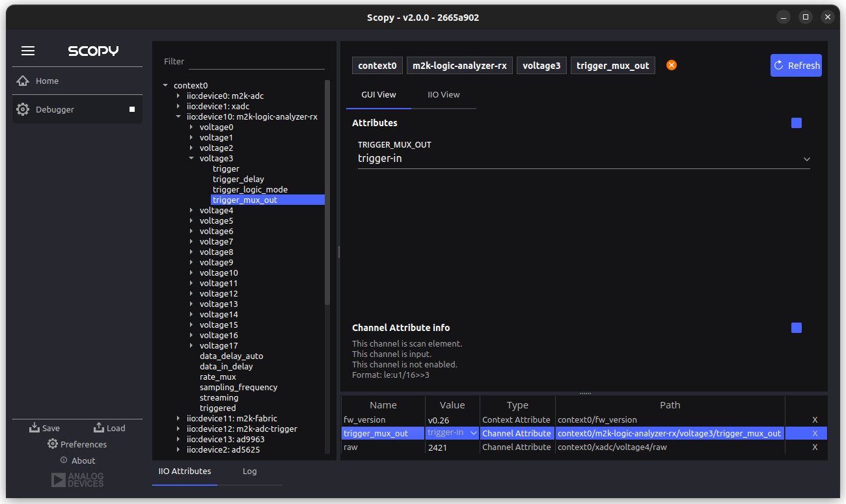The height and width of the screenshot is (504, 846).
Task: Expand iio:device12: m2k-adc-trigger node
Action: point(178,429)
